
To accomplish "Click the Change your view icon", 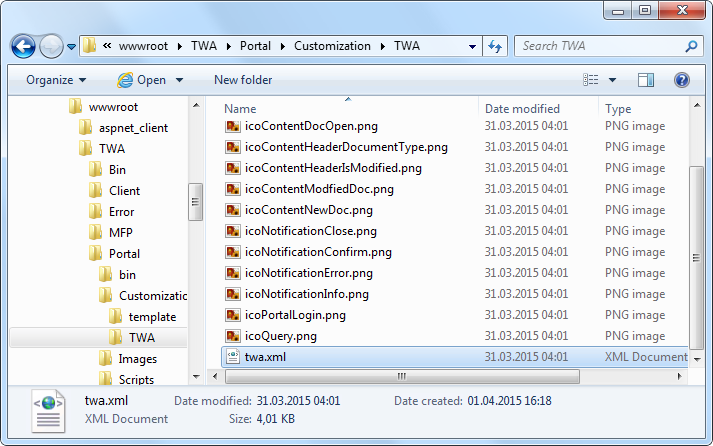I will tap(591, 80).
